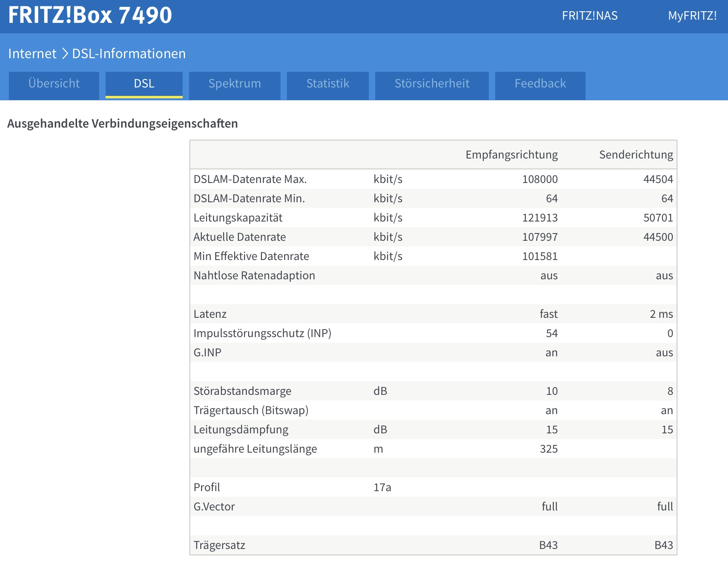
Task: Click the dB unit for Leitungsdämpfung
Action: click(x=380, y=429)
